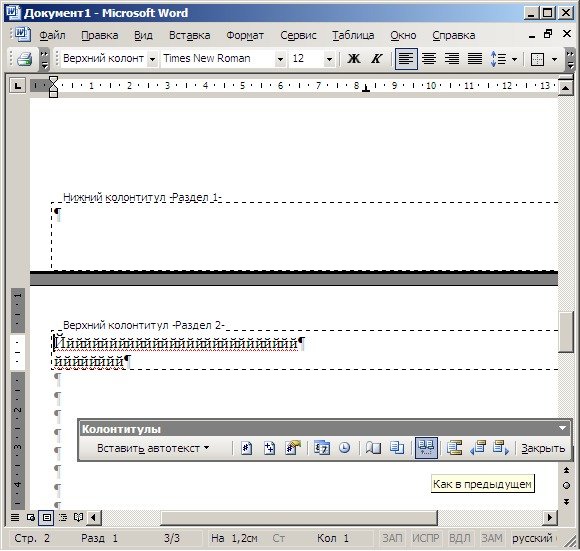
Task: Insert page number field in header toolbar
Action: (x=246, y=448)
